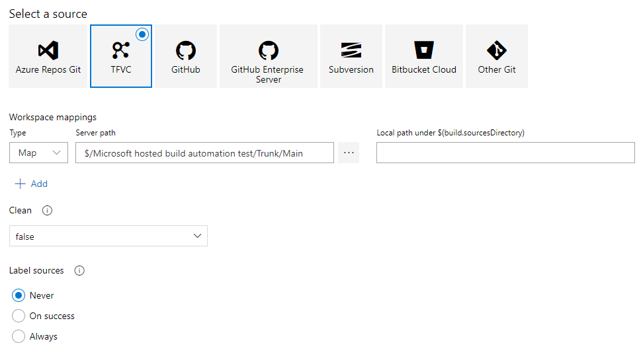Select the Always label sources radio
The height and width of the screenshot is (364, 643).
19,336
